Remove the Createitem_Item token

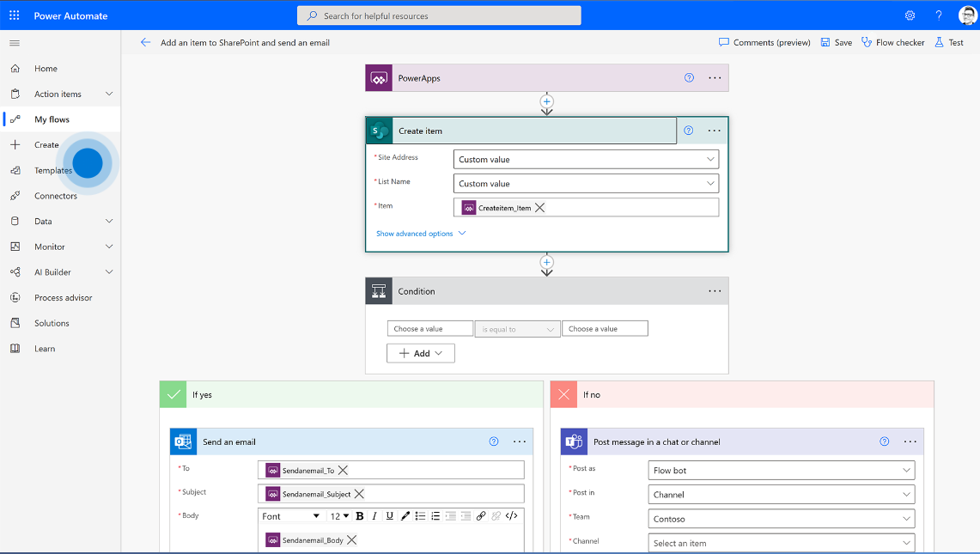540,208
